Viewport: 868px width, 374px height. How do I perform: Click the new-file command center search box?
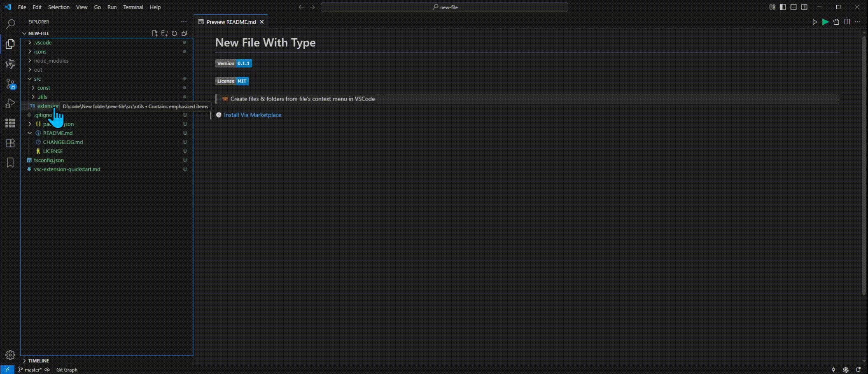pos(444,7)
